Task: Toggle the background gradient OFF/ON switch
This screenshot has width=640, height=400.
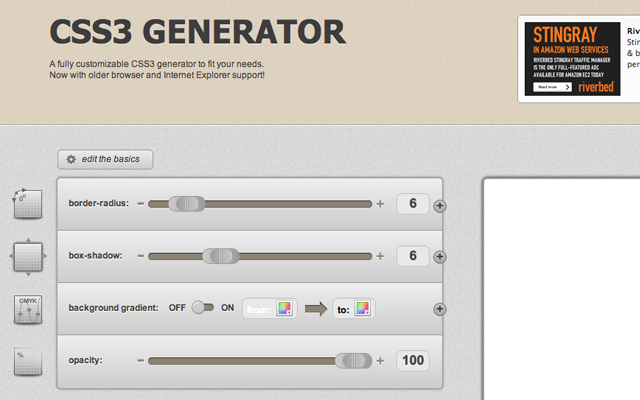Action: (x=204, y=308)
